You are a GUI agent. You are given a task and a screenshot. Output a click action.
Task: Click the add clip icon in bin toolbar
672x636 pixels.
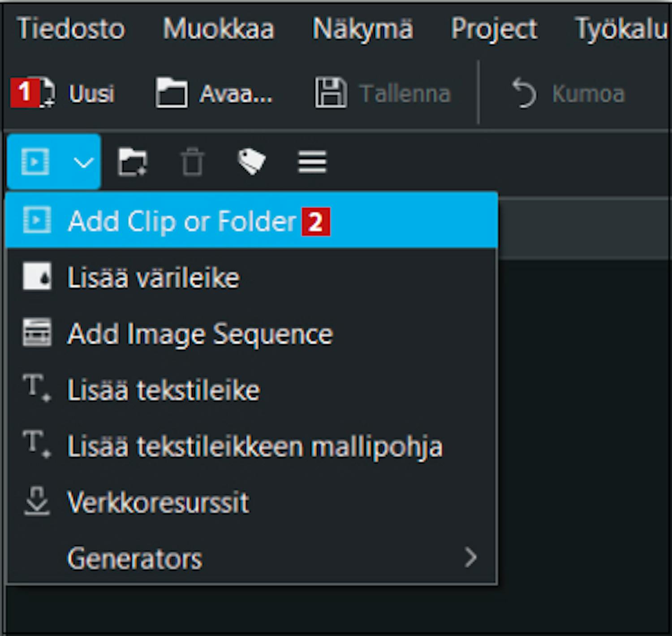(35, 161)
